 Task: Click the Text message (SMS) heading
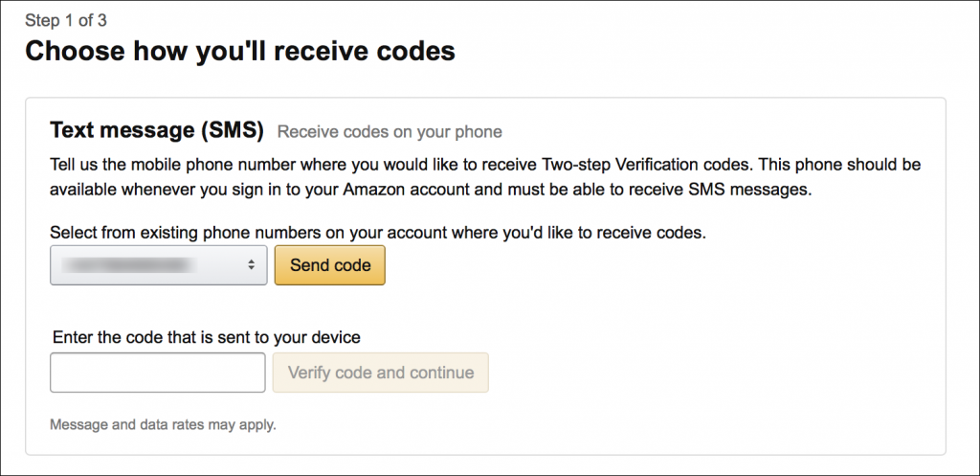pyautogui.click(x=157, y=130)
